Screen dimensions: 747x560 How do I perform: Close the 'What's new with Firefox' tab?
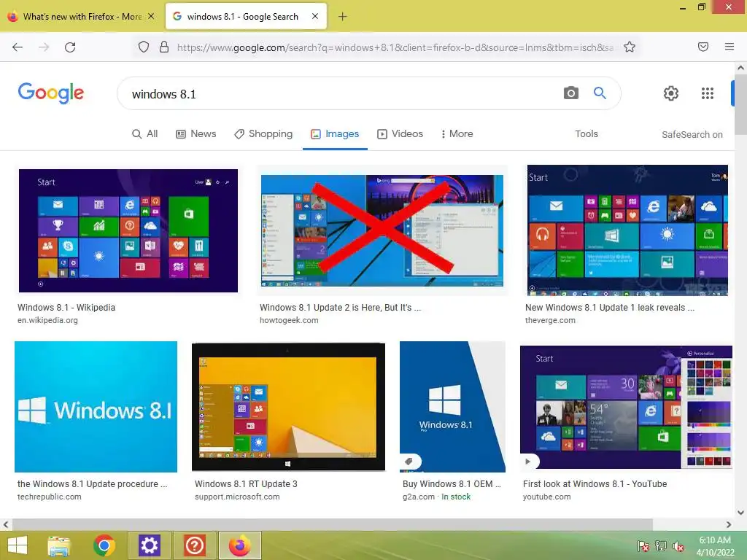(151, 16)
